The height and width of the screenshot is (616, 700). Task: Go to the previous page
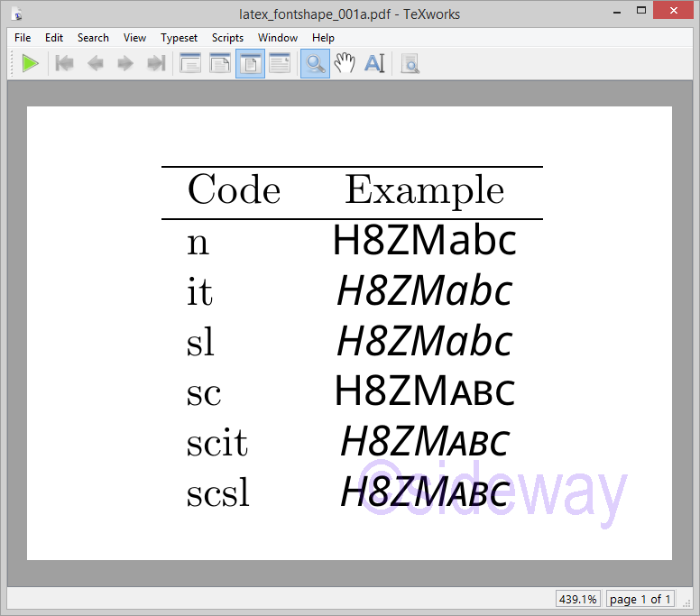pos(95,63)
